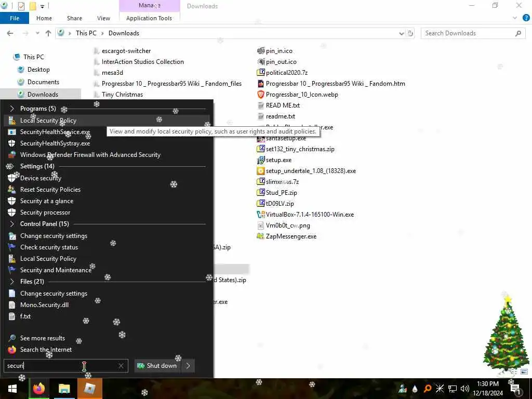The width and height of the screenshot is (532, 399).
Task: Open address bar history dropdown
Action: [402, 33]
